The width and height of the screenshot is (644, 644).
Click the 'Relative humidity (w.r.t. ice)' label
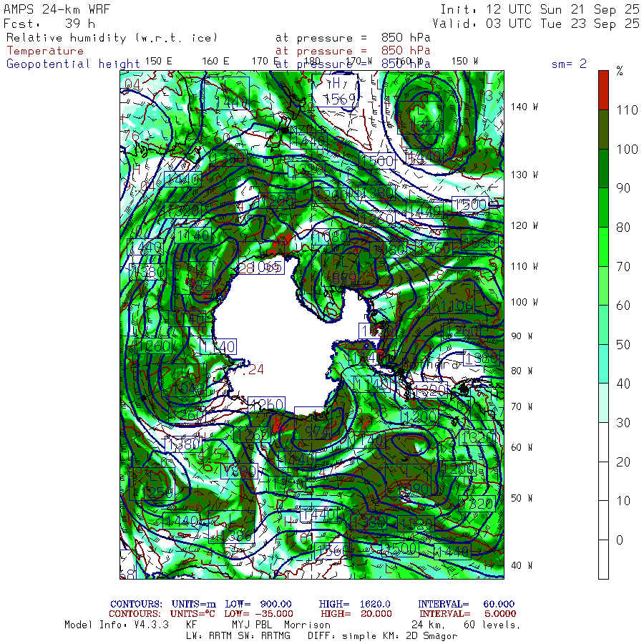coord(112,38)
